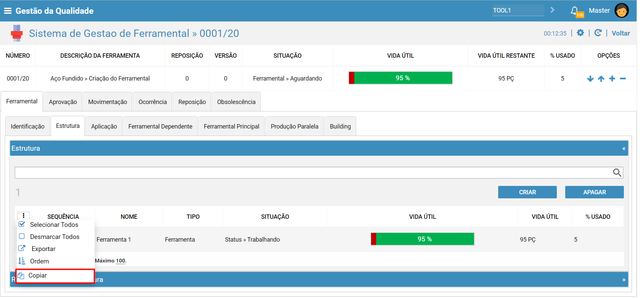Open settings gear icon
The height and width of the screenshot is (298, 644).
[580, 33]
